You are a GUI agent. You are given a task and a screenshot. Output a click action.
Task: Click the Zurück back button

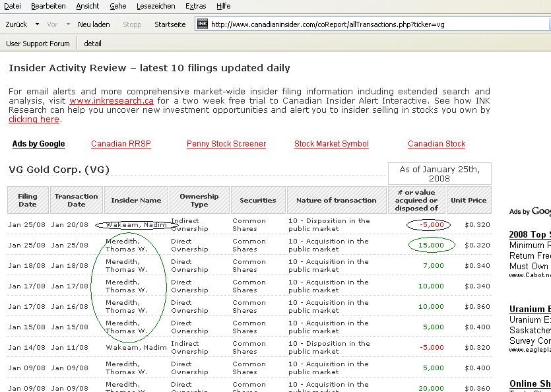click(x=16, y=24)
